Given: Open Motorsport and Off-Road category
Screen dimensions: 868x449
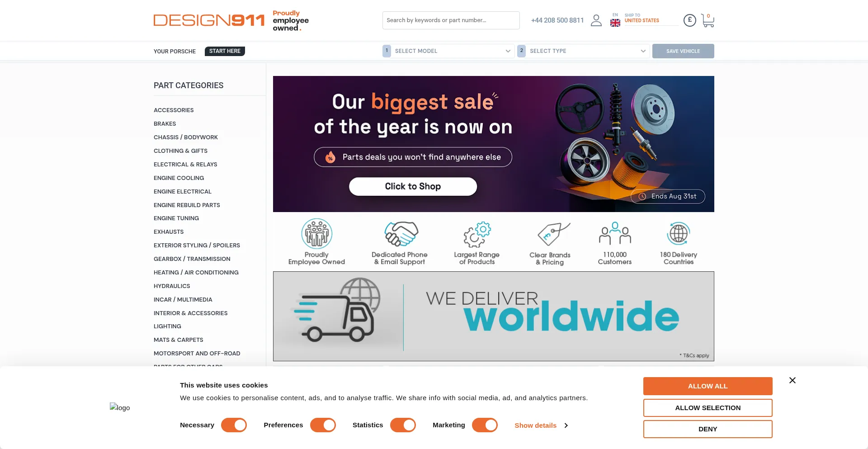Looking at the screenshot, I should (197, 354).
